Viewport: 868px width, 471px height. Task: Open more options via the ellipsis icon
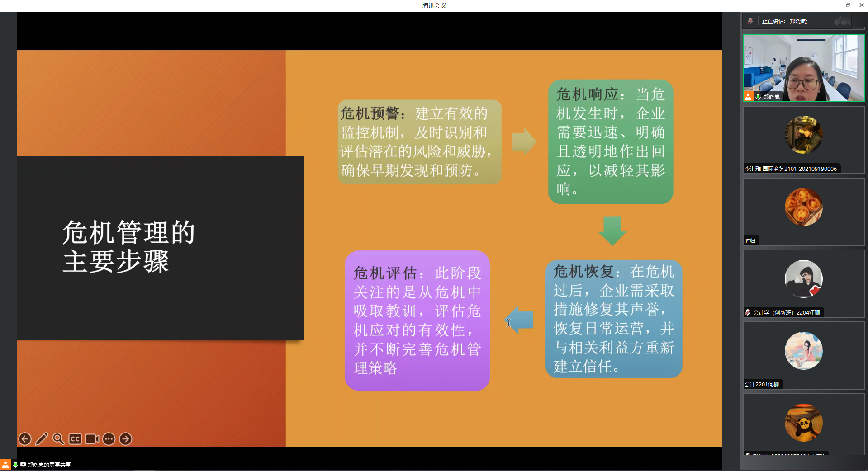coord(109,438)
